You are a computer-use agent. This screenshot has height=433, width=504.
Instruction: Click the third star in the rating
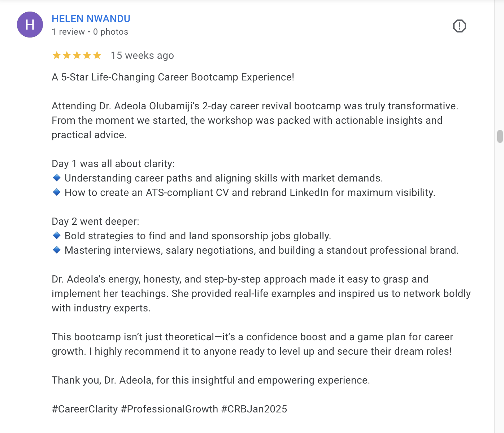[77, 55]
